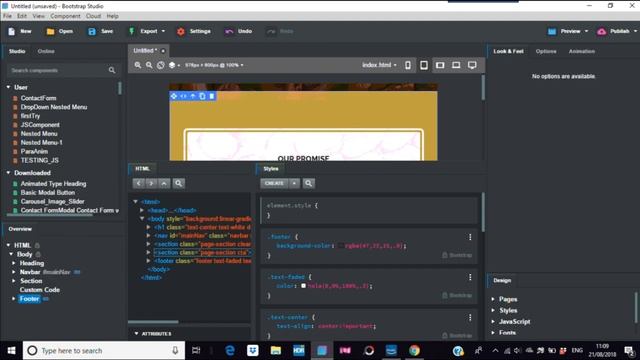Click the reset zoom icon
Viewport: 640px width, 360px height.
(x=161, y=65)
